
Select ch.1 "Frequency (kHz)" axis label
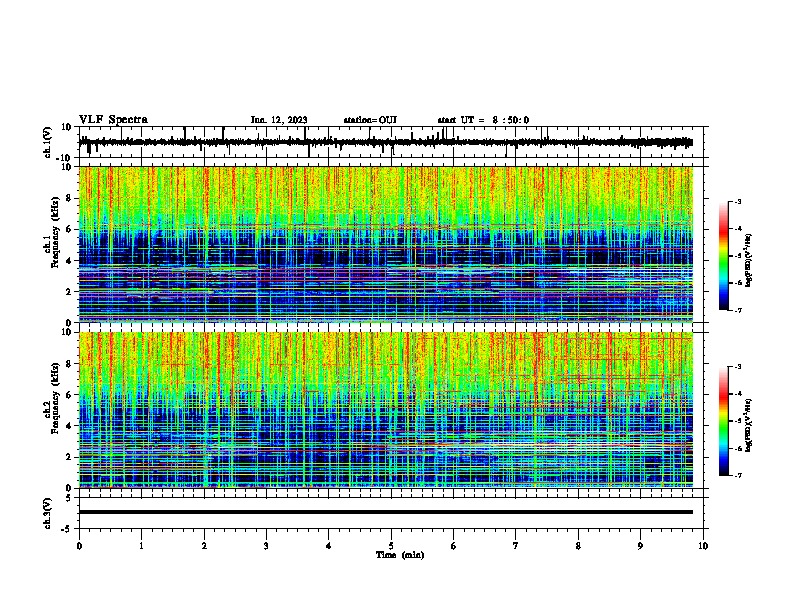[55, 233]
